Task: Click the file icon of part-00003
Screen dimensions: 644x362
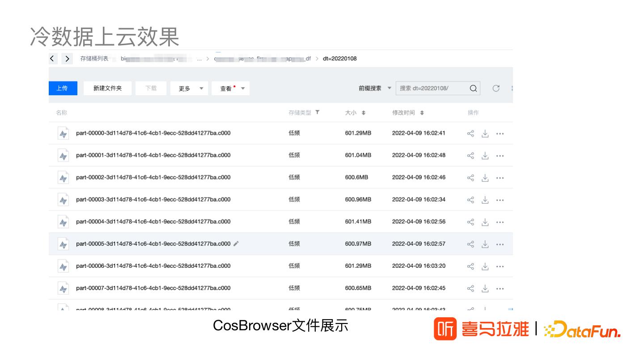Action: point(63,200)
